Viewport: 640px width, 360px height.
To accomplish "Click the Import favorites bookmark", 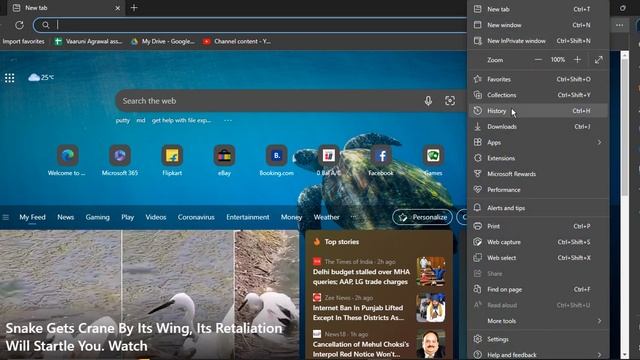I will (23, 41).
